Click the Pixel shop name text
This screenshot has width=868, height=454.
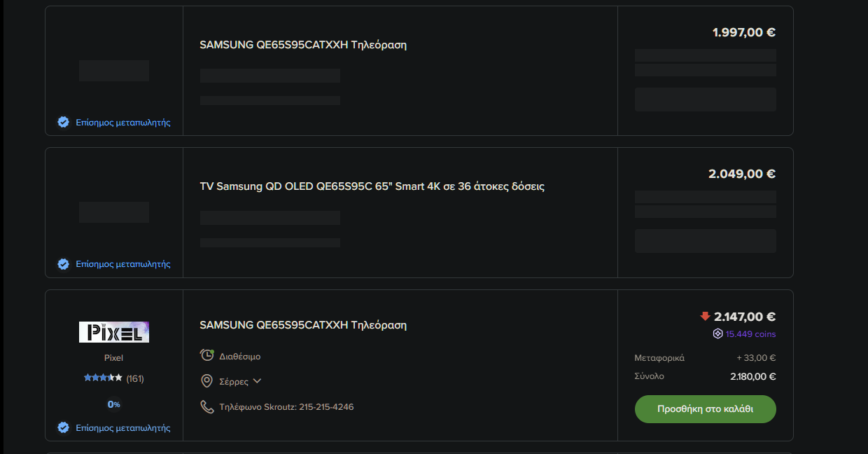[x=114, y=357]
